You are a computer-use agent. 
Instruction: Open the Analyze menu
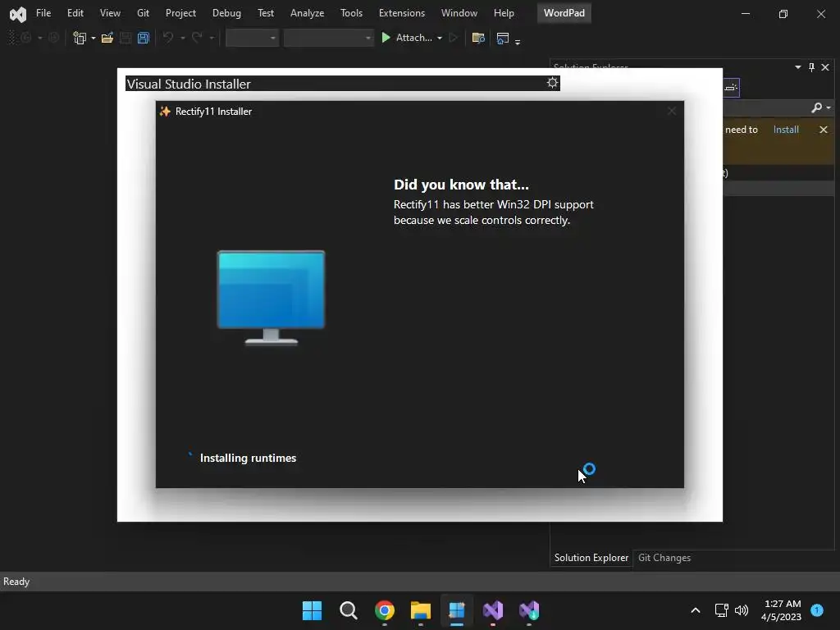click(307, 13)
